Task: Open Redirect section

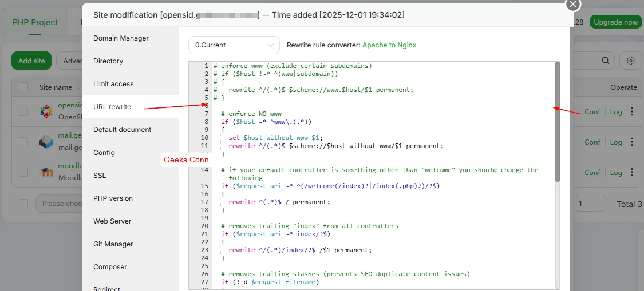Action: click(x=107, y=289)
